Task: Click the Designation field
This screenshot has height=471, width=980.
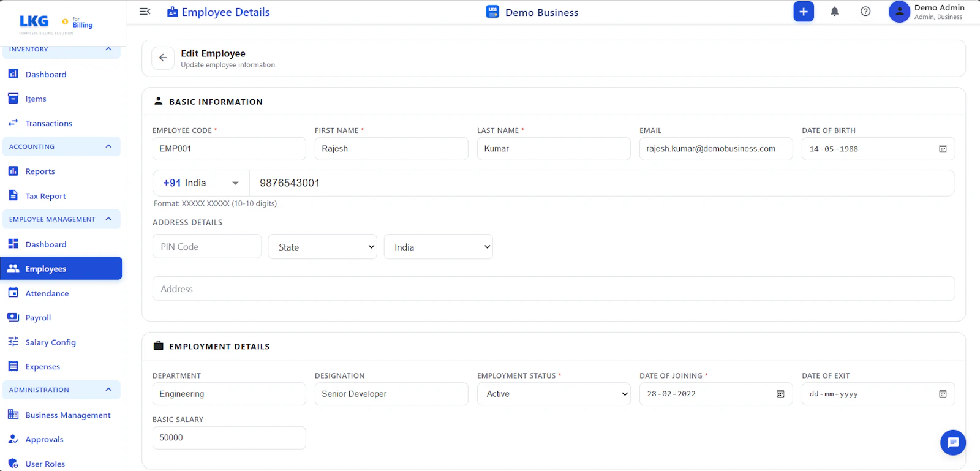Action: (x=391, y=394)
